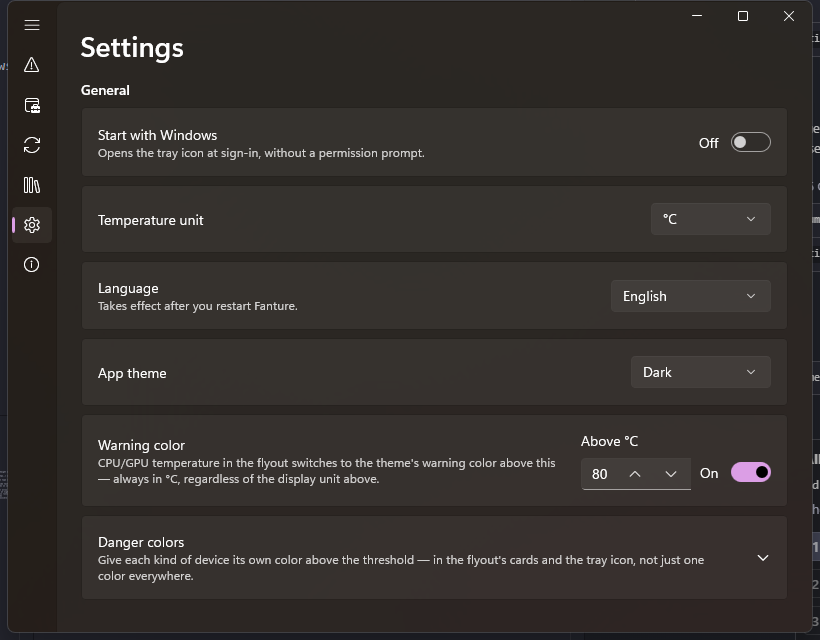Viewport: 820px width, 640px height.
Task: Turn off the Warning color switch
Action: point(750,473)
